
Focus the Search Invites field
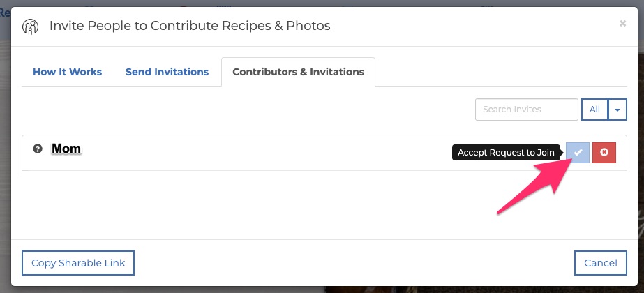527,110
